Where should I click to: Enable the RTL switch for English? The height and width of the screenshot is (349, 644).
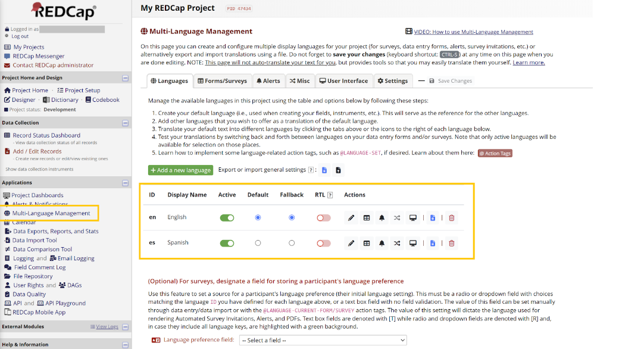pos(323,218)
